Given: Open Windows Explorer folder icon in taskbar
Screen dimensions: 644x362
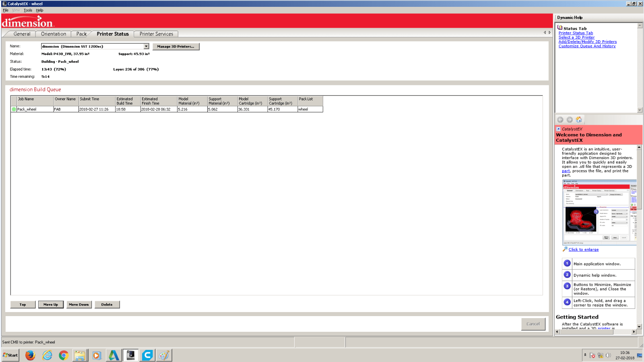Looking at the screenshot, I should [80, 355].
